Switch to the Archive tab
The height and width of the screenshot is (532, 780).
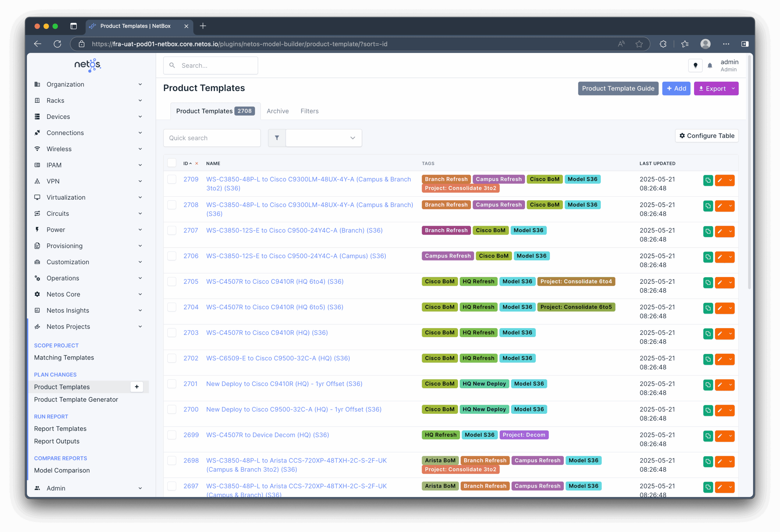(x=278, y=111)
